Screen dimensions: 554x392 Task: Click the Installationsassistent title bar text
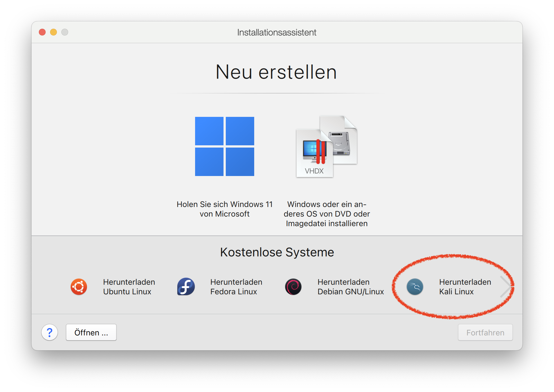click(276, 32)
